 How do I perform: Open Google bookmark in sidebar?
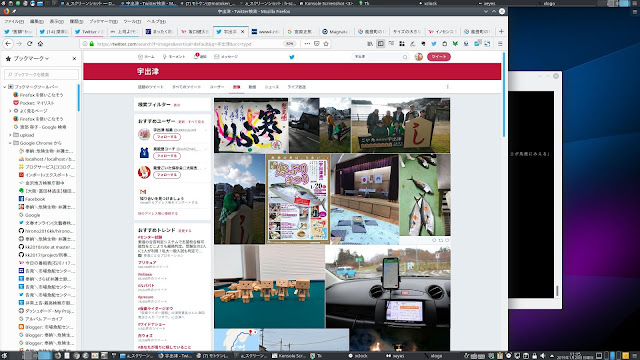(x=29, y=215)
